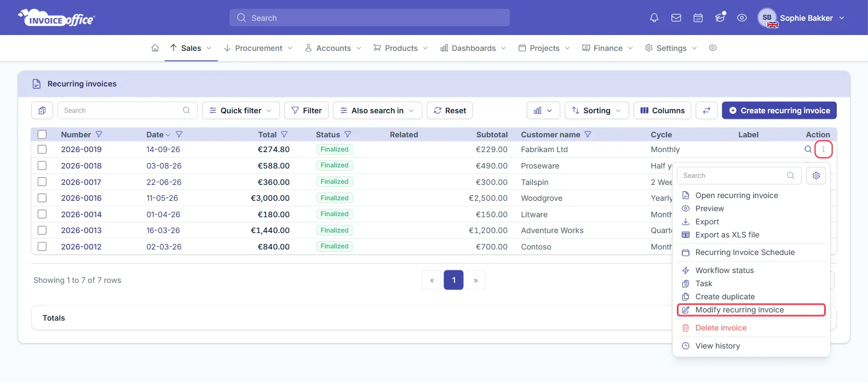Open the Sorting dropdown
The height and width of the screenshot is (383, 868).
[x=597, y=111]
